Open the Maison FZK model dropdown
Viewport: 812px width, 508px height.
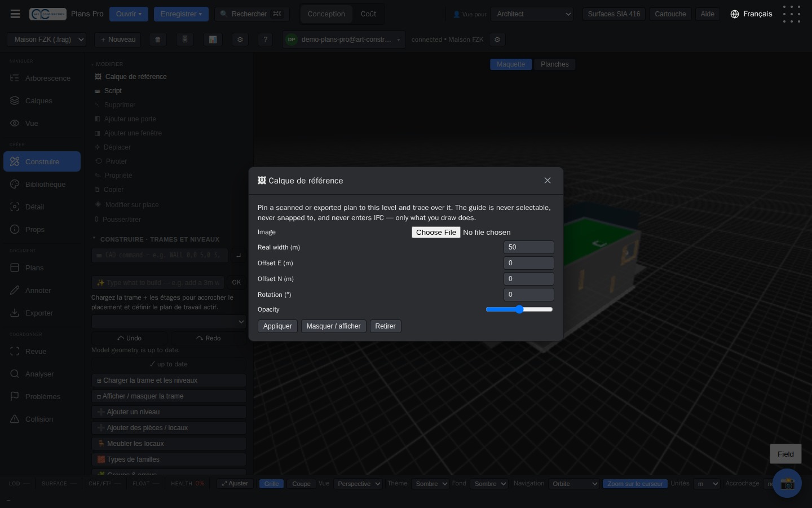(x=47, y=40)
